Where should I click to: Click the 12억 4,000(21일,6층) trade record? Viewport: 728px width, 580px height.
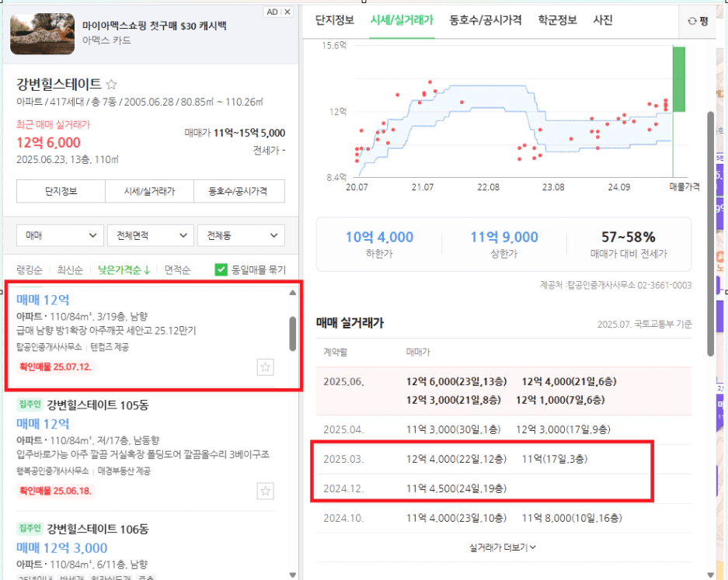tap(570, 381)
